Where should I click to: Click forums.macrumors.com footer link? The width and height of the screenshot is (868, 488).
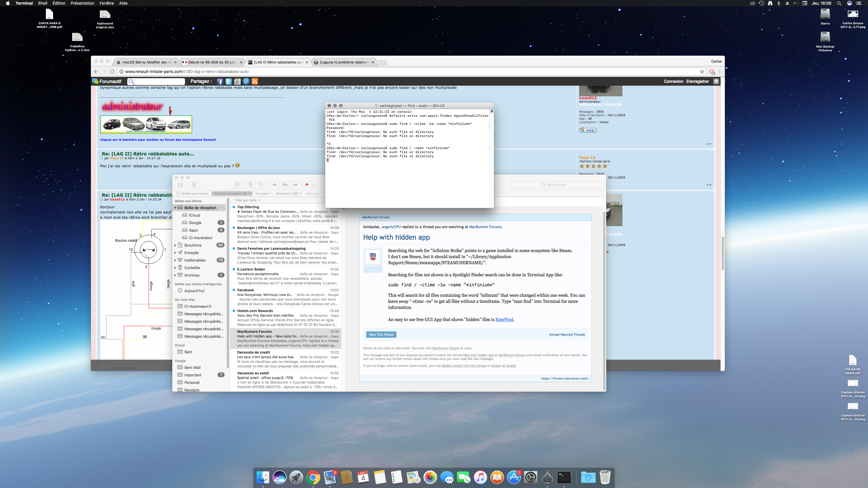[x=565, y=378]
